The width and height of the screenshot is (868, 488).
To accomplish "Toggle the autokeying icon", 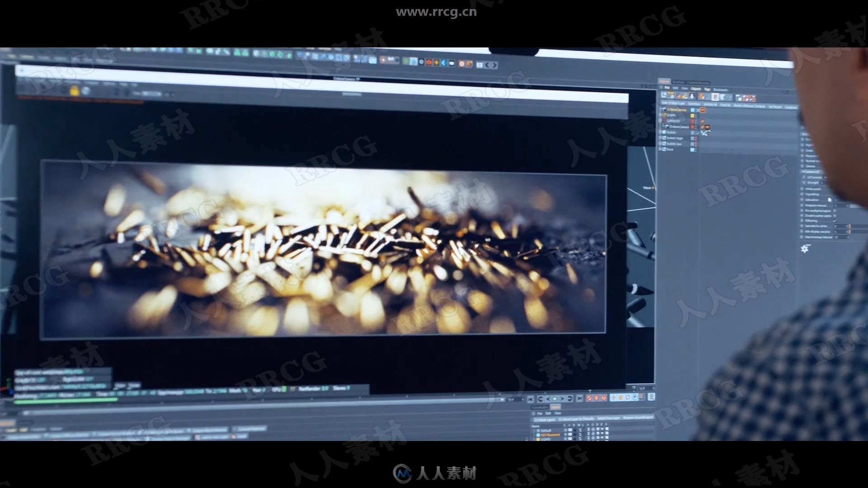I will [596, 398].
